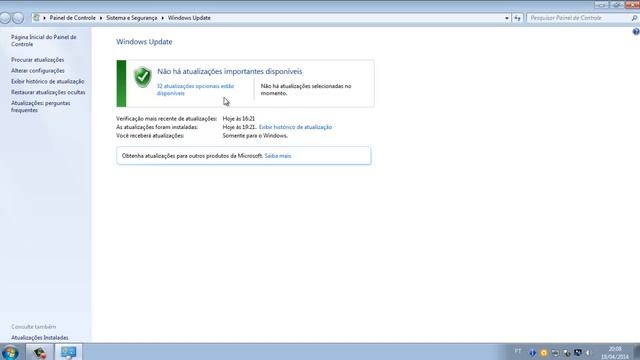Open Página Inicial do Painel de Controle
The height and width of the screenshot is (360, 640).
click(44, 40)
